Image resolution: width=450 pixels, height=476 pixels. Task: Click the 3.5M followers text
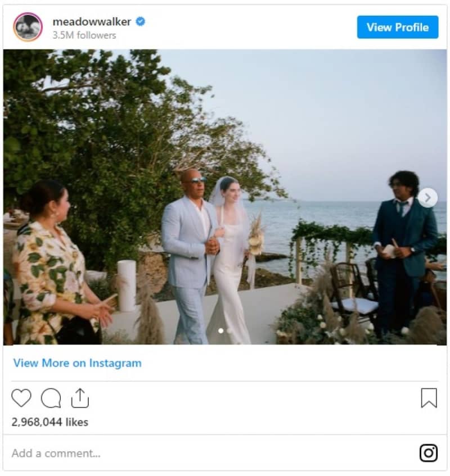pos(84,35)
